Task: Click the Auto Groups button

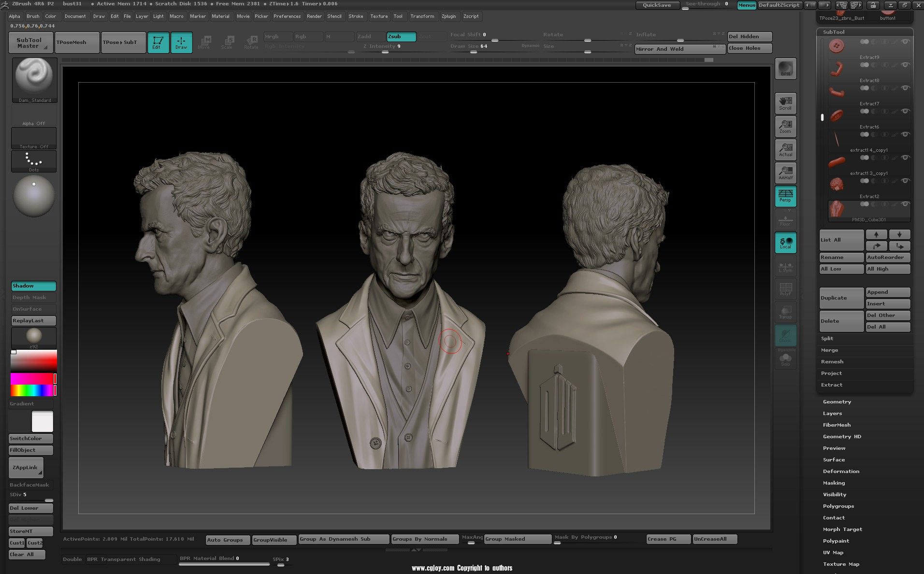Action: coord(228,540)
